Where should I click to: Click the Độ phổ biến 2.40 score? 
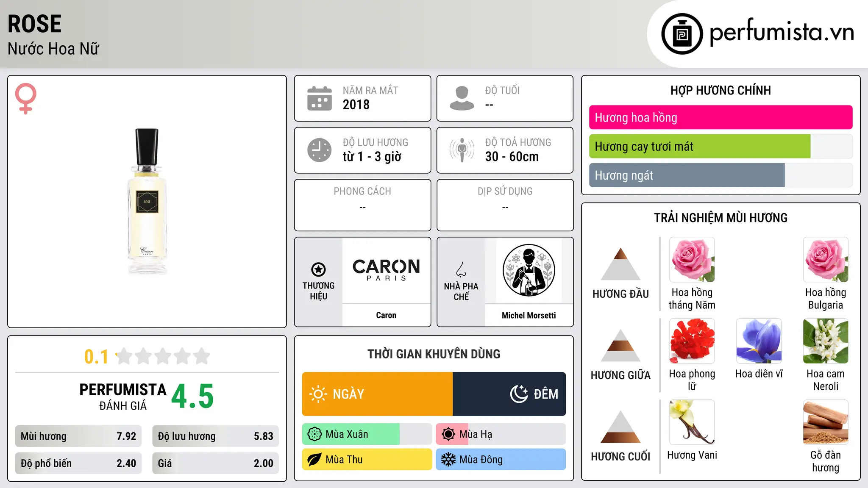78,463
